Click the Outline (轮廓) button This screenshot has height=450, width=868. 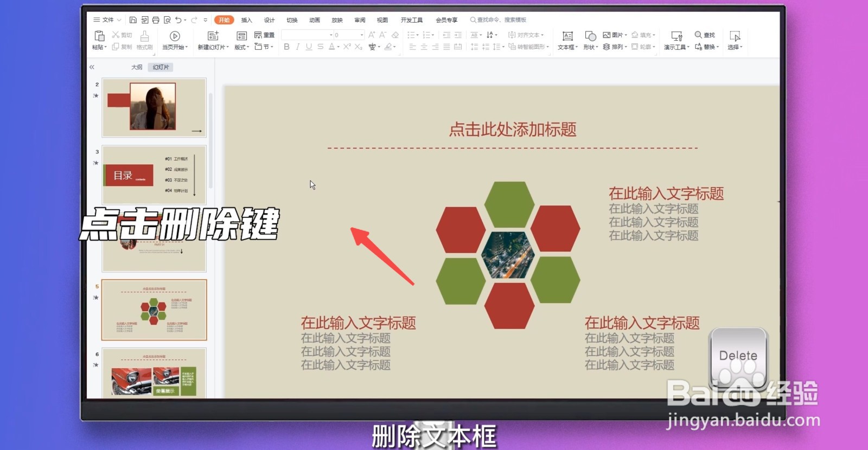click(x=643, y=47)
